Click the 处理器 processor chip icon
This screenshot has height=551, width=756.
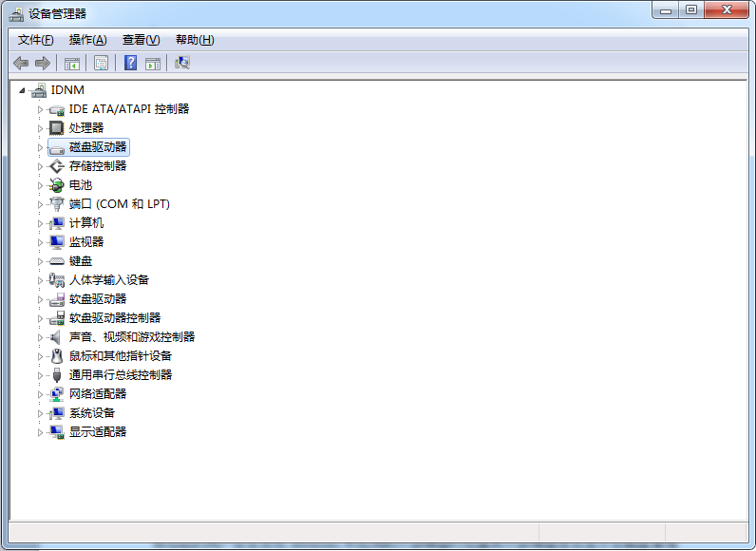pos(57,128)
